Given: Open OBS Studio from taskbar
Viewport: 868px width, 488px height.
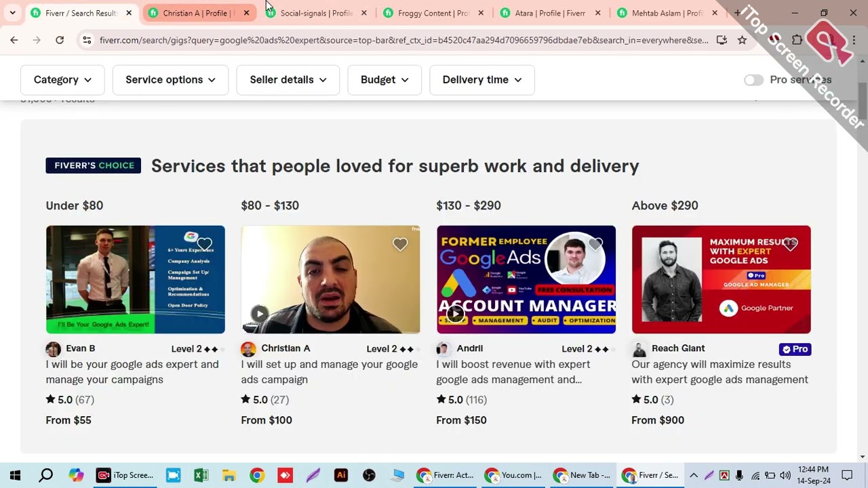Looking at the screenshot, I should click(x=369, y=475).
